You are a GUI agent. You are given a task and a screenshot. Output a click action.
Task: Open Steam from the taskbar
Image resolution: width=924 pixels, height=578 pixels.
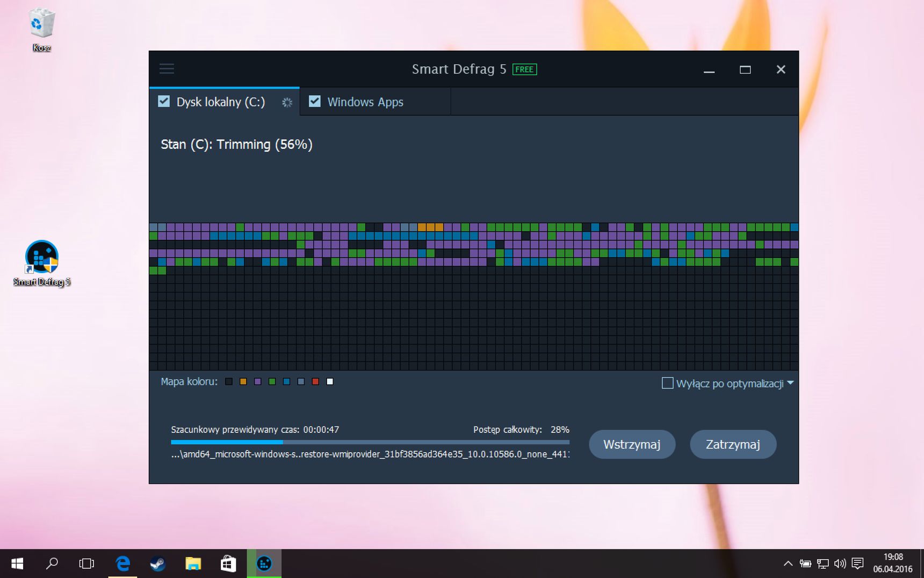click(157, 563)
